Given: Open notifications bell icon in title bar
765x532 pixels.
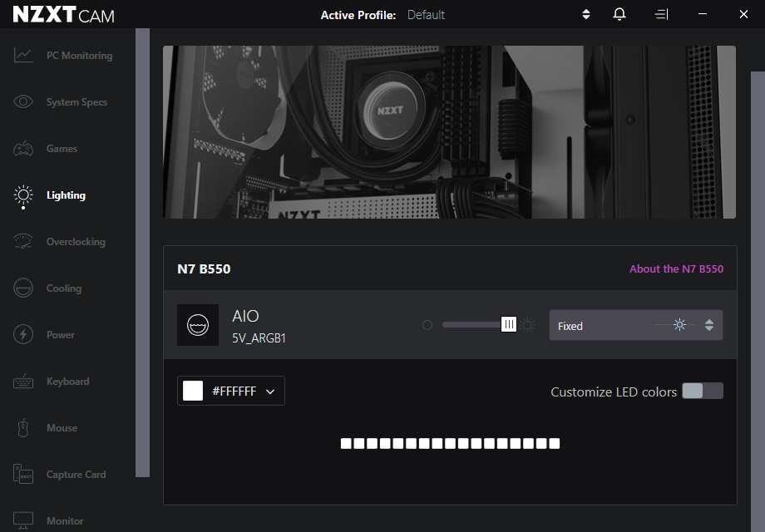Looking at the screenshot, I should tap(619, 15).
